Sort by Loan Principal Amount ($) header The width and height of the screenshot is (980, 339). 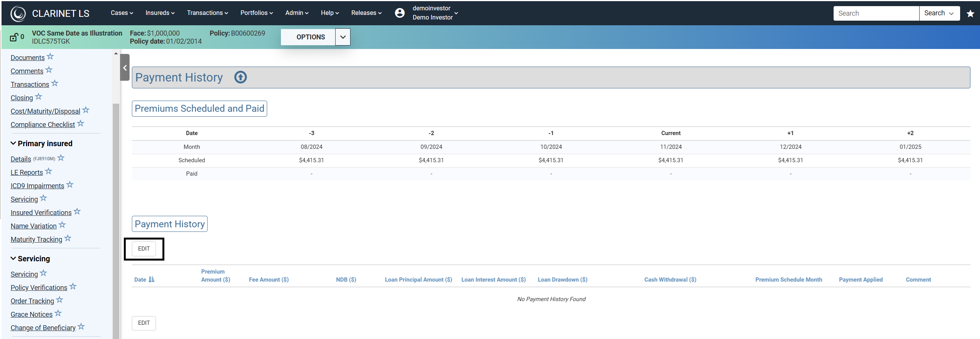click(x=419, y=280)
